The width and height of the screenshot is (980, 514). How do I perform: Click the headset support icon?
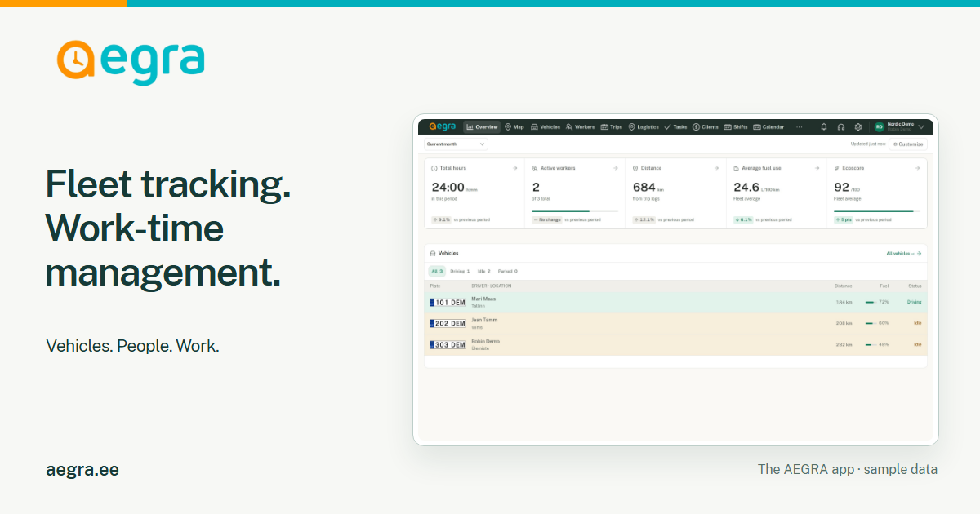tap(841, 127)
